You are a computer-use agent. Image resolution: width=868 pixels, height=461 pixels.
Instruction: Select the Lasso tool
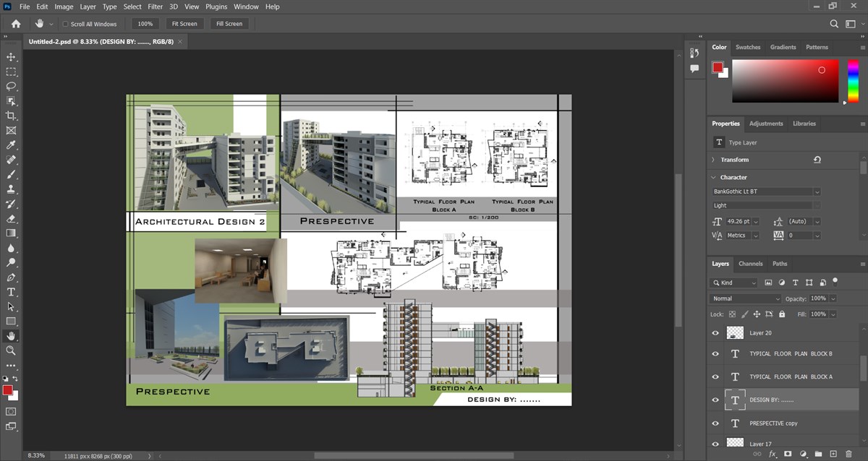11,86
